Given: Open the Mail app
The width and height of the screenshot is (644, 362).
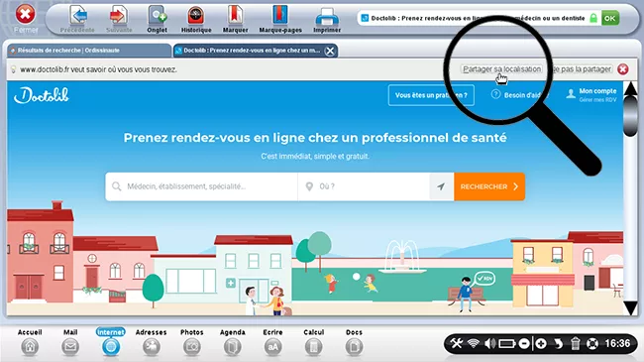Looking at the screenshot, I should tap(70, 342).
